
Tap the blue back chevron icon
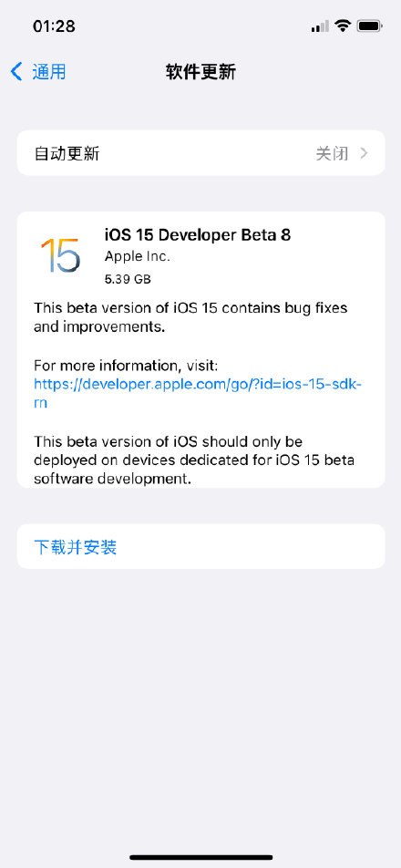pos(16,71)
